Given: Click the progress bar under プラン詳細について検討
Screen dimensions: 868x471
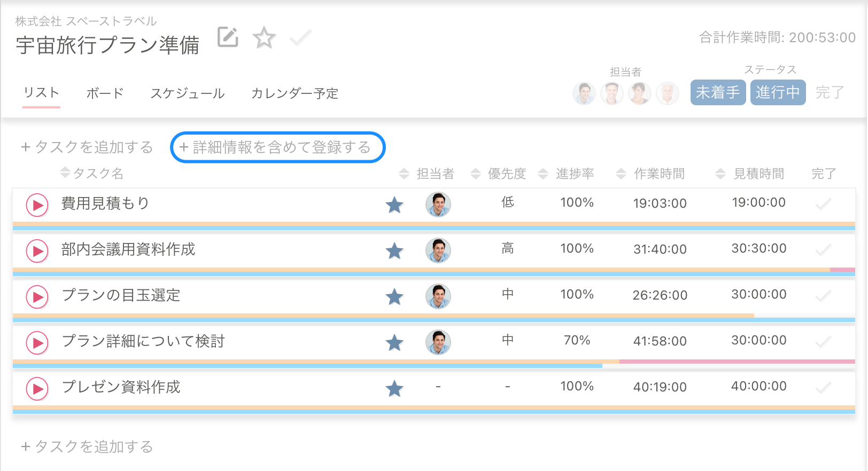Looking at the screenshot, I should [433, 364].
